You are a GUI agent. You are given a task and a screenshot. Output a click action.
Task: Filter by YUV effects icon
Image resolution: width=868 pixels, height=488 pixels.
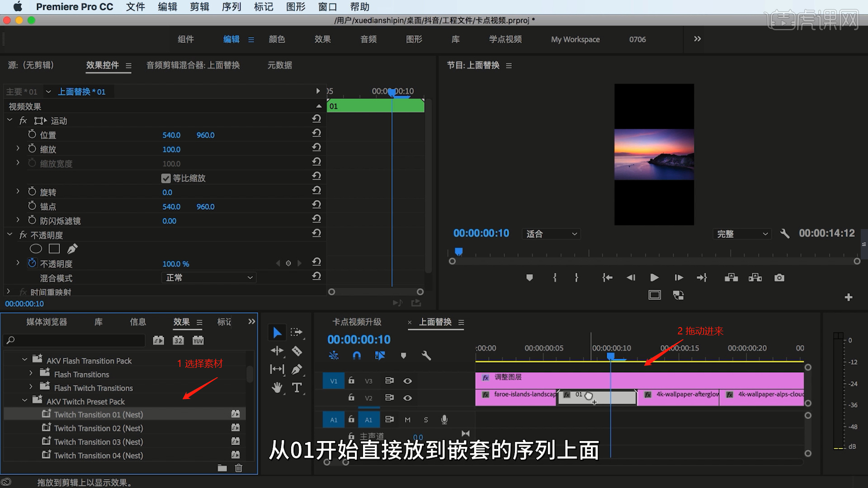tap(198, 340)
